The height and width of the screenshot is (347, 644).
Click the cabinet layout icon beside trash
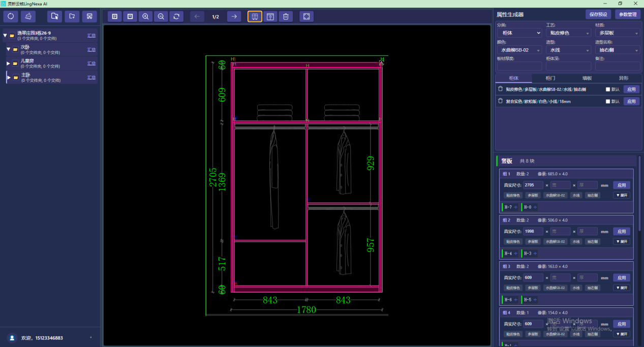tap(270, 16)
